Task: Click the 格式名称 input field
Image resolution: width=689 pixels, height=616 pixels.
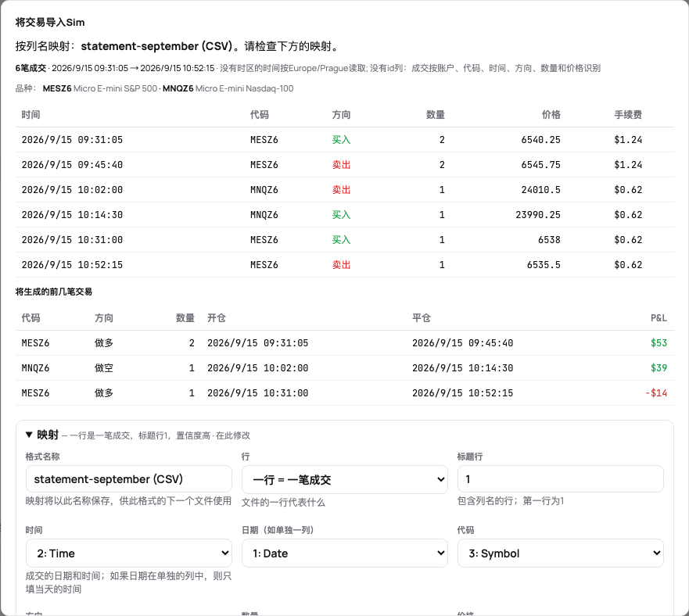Action: tap(129, 479)
